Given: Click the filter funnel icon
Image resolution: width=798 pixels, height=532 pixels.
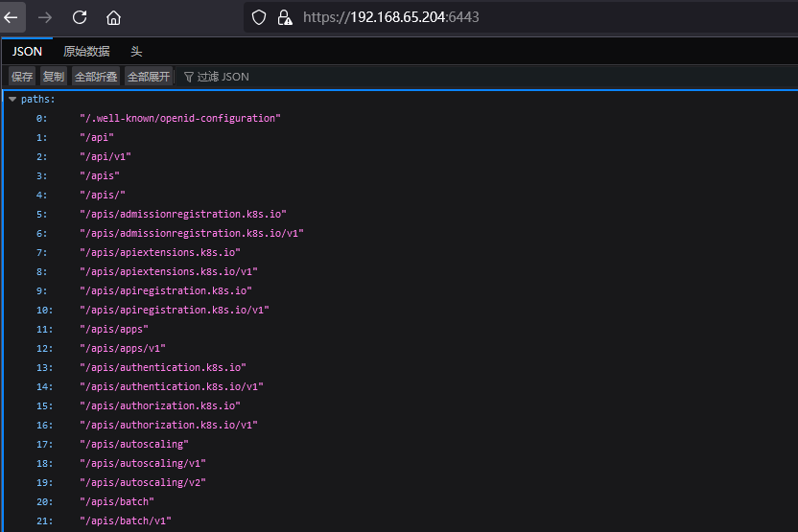Looking at the screenshot, I should 188,77.
